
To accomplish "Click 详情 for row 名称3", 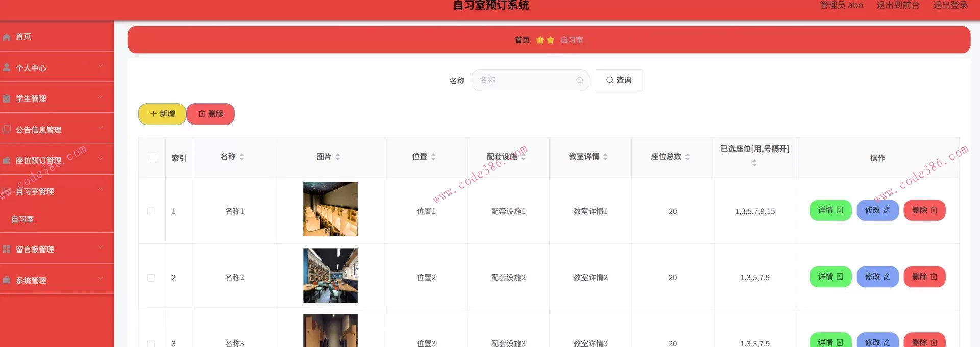I will [830, 340].
